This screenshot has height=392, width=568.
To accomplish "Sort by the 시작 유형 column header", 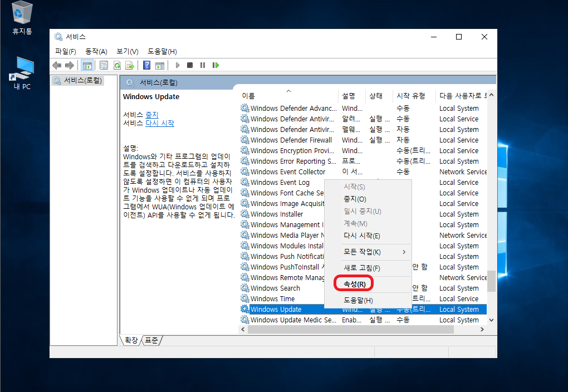I will coord(414,96).
